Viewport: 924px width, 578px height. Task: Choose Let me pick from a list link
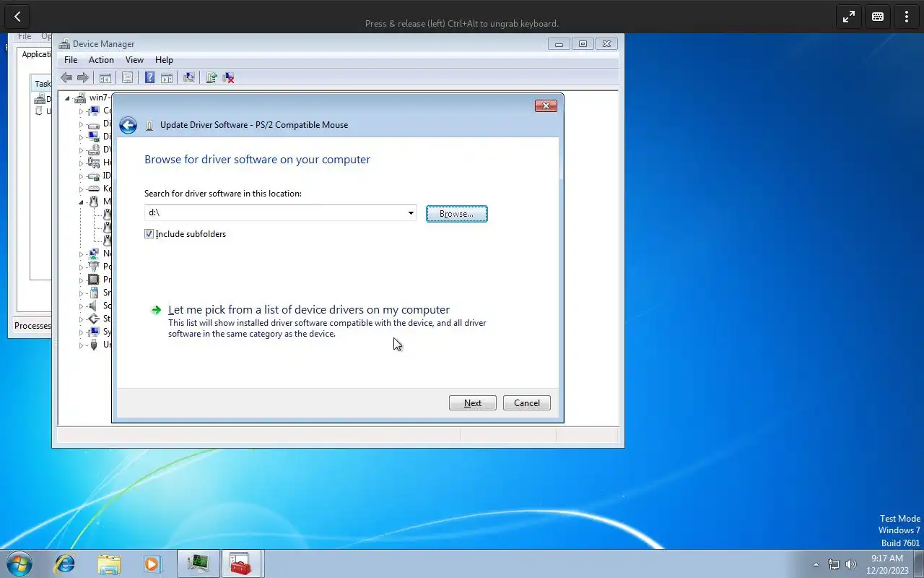click(309, 310)
